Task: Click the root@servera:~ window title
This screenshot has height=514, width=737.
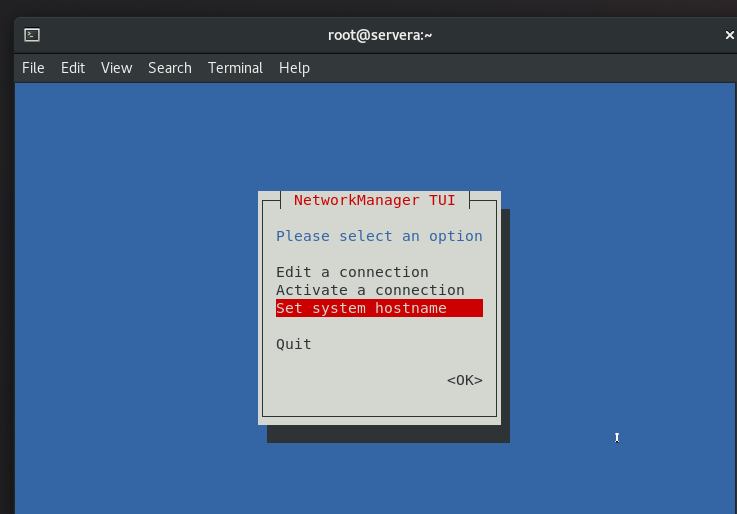Action: pyautogui.click(x=380, y=35)
